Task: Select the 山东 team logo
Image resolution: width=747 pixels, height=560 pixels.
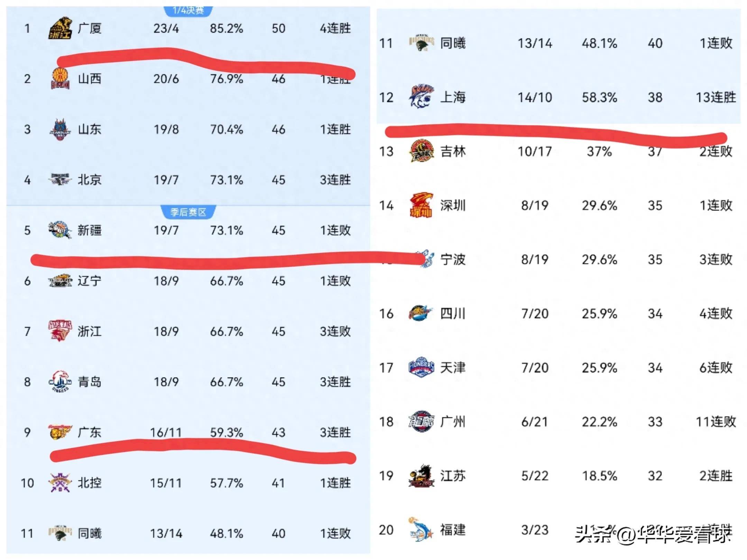Action: [x=60, y=129]
